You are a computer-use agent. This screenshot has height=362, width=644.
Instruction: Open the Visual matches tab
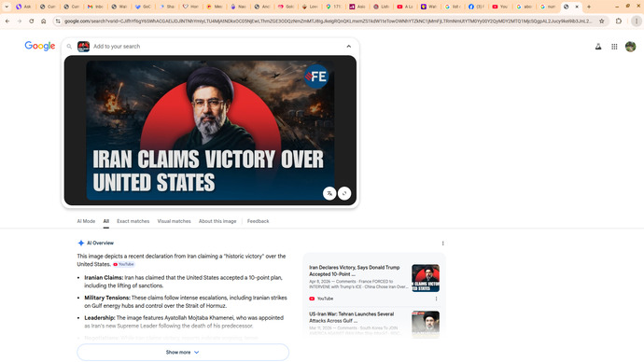[175, 221]
